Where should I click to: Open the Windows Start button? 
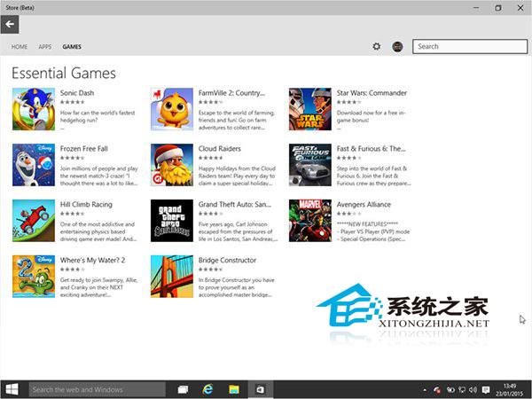pyautogui.click(x=12, y=389)
